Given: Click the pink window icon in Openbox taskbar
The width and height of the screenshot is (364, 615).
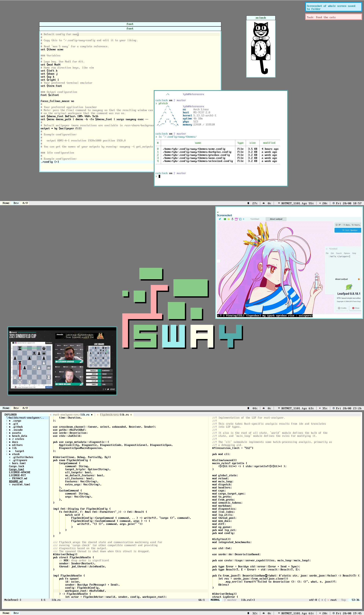Looking at the screenshot, I should point(236,219).
